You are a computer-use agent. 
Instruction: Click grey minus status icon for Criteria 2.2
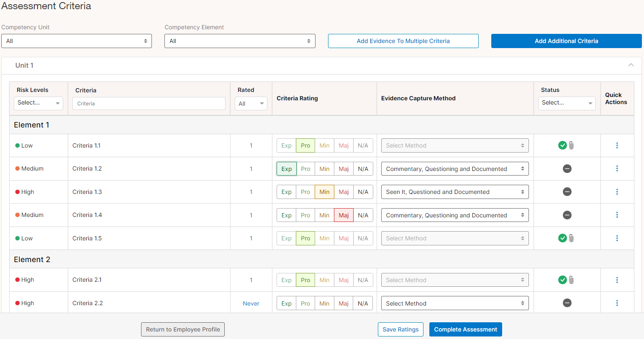pyautogui.click(x=567, y=303)
